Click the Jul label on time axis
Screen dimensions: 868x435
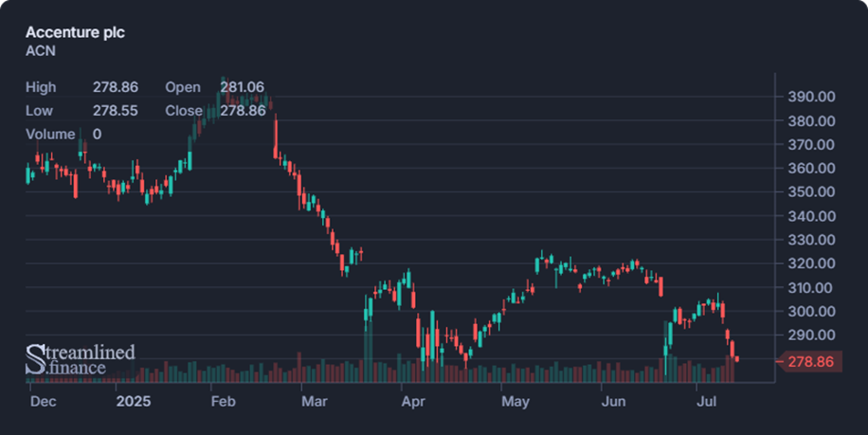tap(706, 401)
